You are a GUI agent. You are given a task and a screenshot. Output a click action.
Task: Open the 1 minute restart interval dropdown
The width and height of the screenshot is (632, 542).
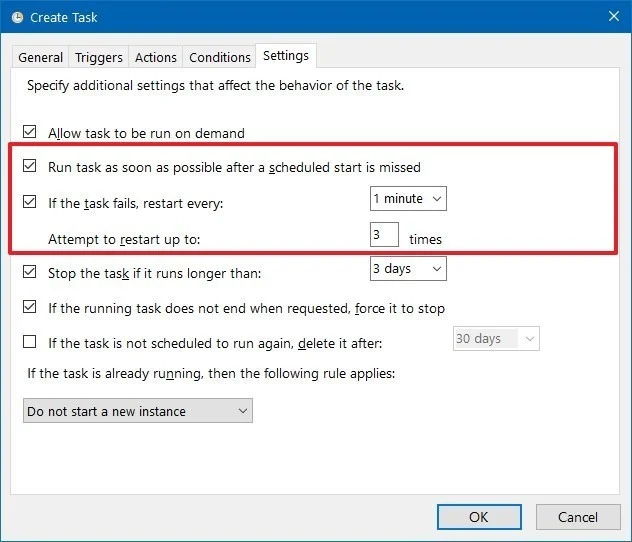[408, 198]
